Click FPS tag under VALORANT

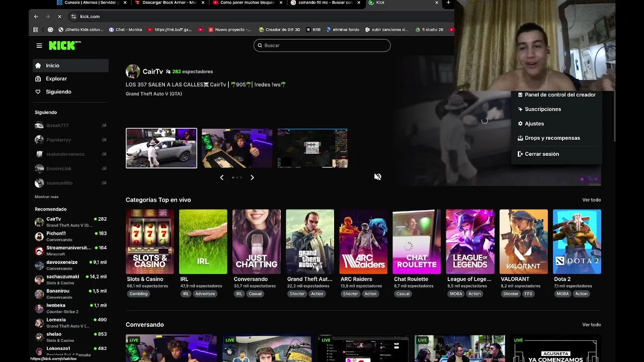point(528,294)
